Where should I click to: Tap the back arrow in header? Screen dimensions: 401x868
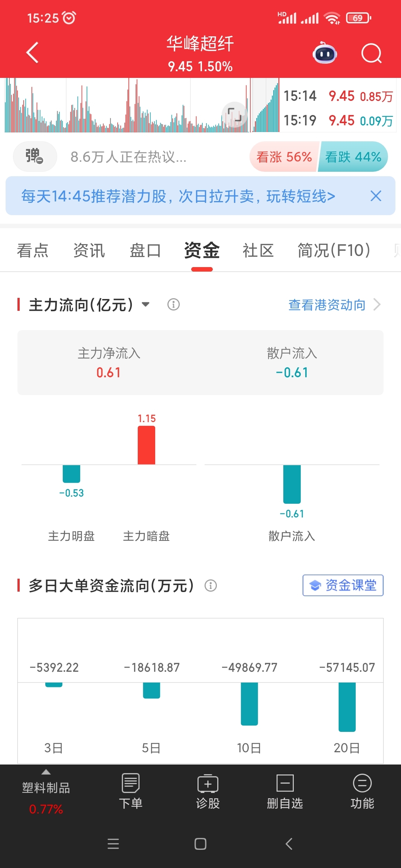(x=33, y=53)
